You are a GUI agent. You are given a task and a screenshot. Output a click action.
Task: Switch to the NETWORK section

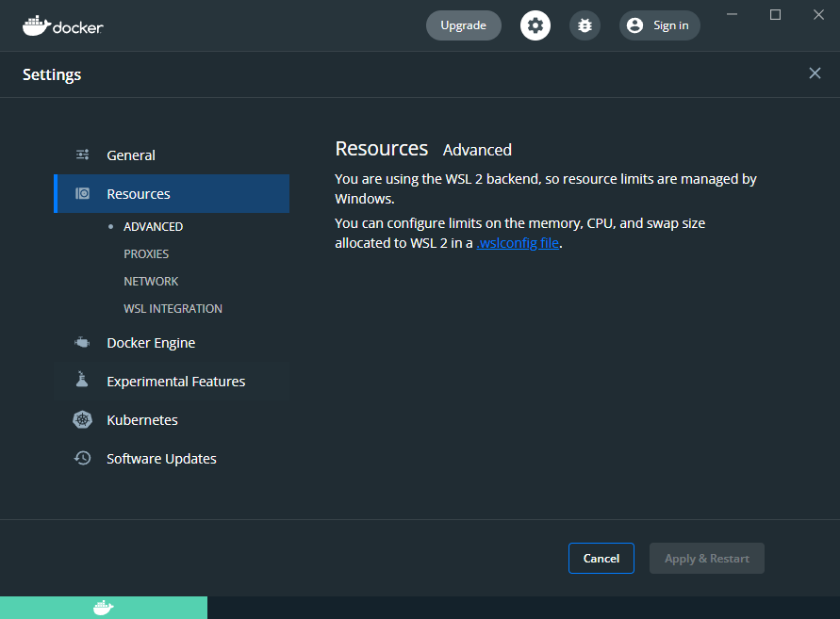151,281
